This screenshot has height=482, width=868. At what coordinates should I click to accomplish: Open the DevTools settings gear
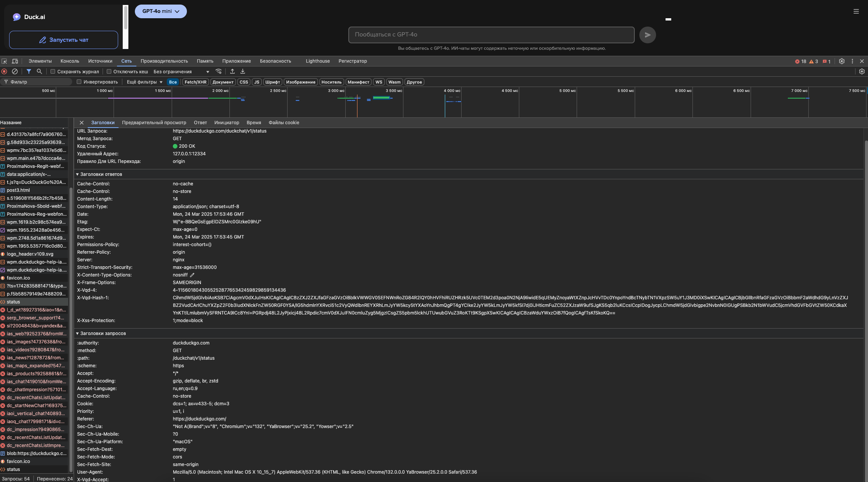point(842,61)
